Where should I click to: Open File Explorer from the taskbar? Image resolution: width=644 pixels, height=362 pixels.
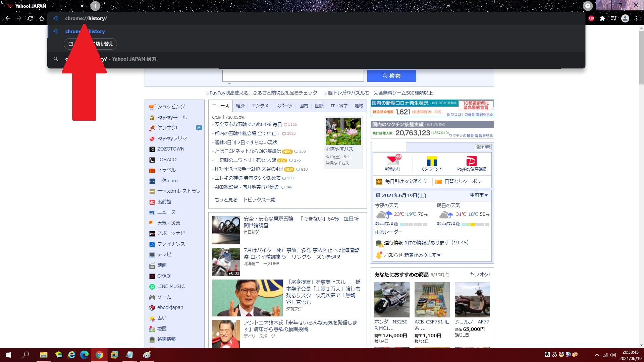click(x=44, y=355)
